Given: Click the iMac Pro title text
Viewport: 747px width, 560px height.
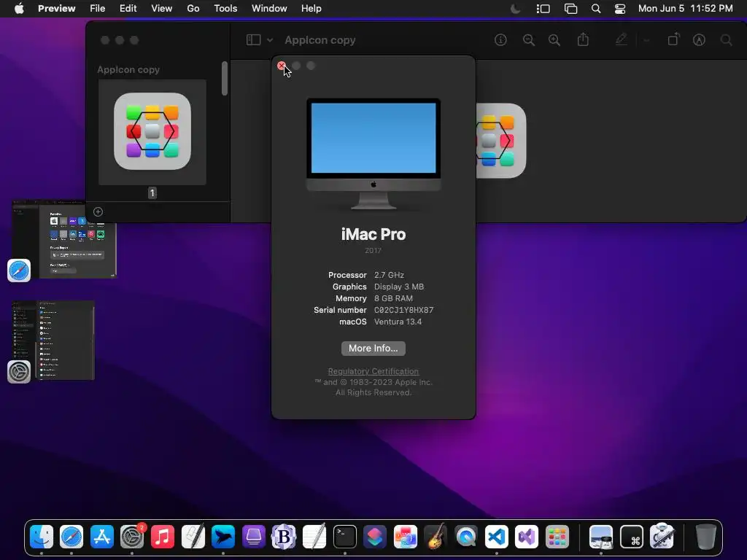Looking at the screenshot, I should point(373,234).
